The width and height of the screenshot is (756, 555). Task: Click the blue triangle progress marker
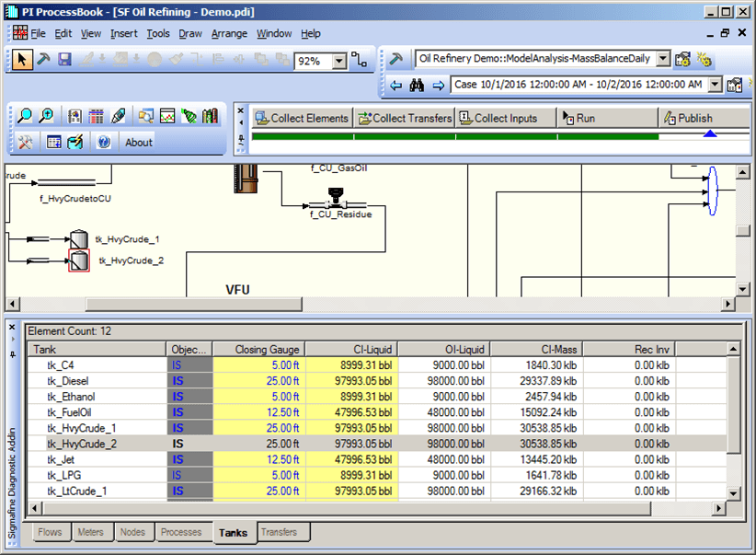(x=709, y=134)
